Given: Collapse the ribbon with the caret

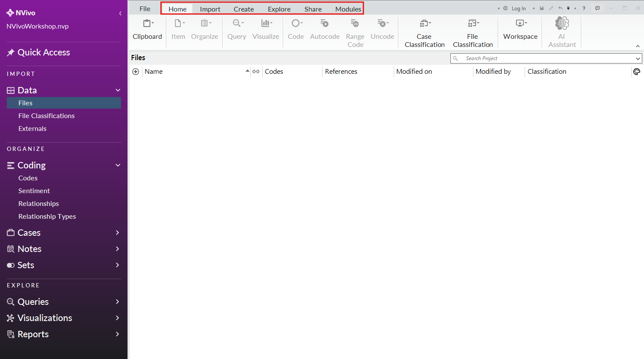Looking at the screenshot, I should [638, 46].
